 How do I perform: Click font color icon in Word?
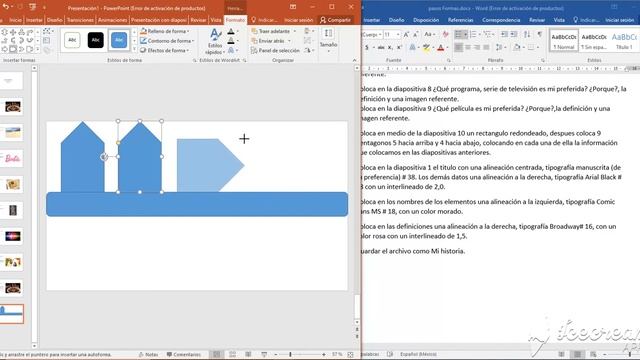click(x=440, y=48)
